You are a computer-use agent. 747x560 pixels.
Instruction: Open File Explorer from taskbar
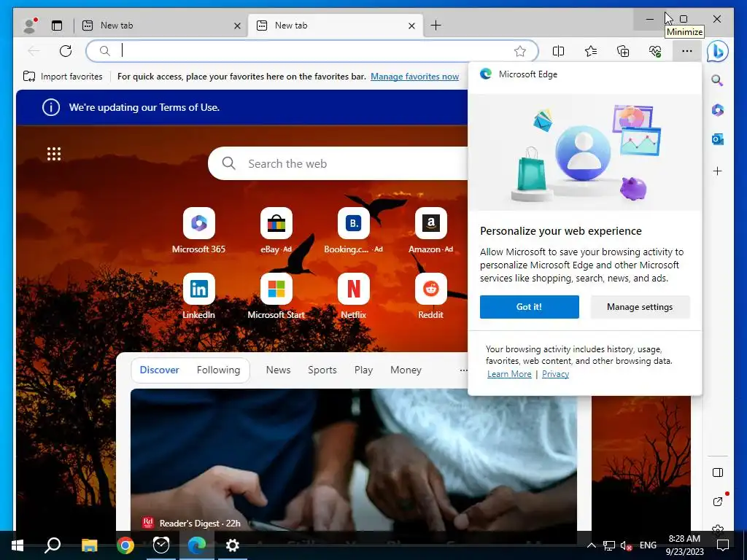click(89, 545)
